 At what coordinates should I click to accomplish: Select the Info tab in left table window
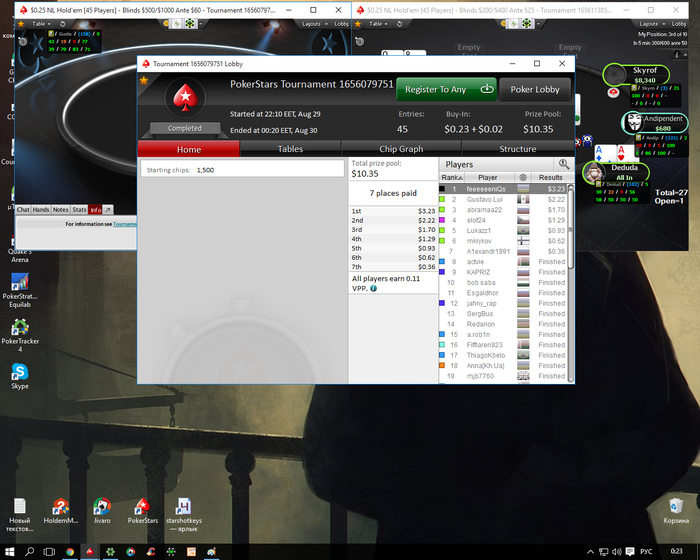[96, 209]
